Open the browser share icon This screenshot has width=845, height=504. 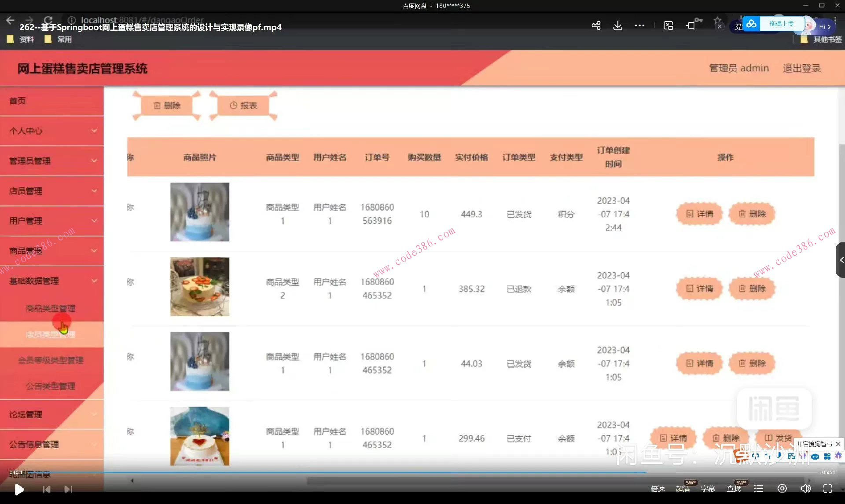(x=595, y=25)
